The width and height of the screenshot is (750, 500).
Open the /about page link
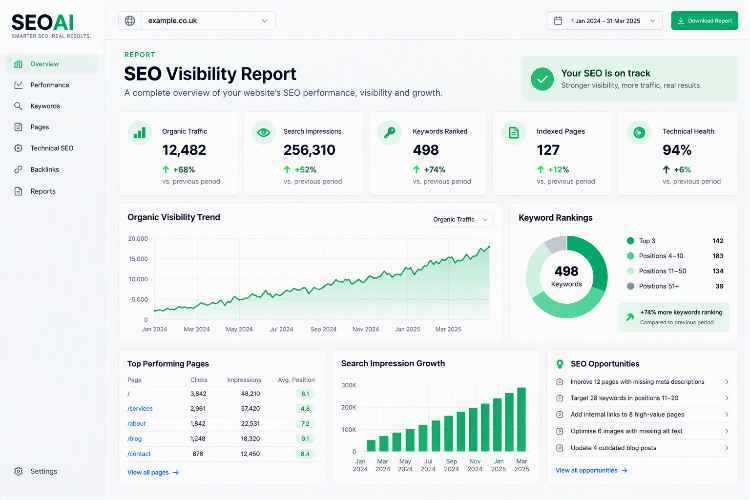[x=136, y=424]
